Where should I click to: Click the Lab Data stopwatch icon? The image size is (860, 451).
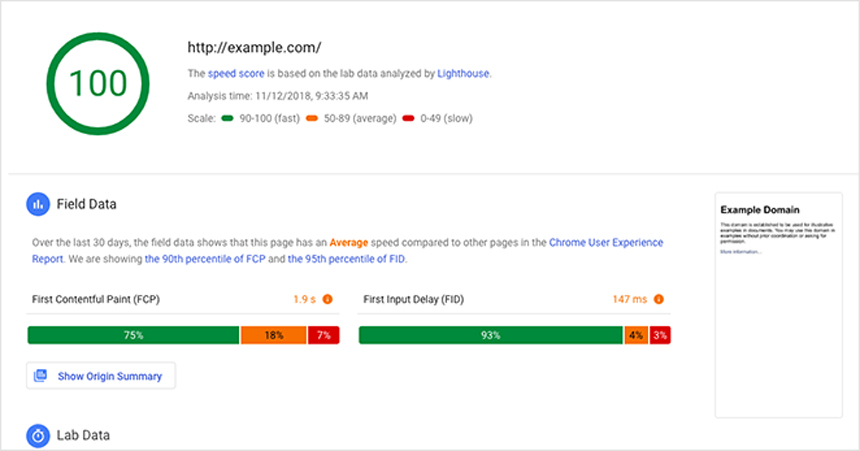38,436
